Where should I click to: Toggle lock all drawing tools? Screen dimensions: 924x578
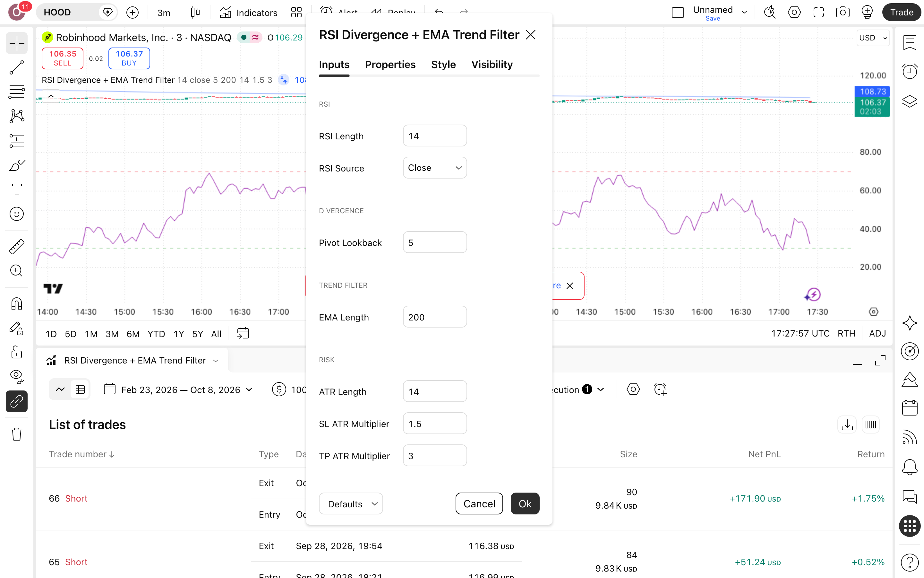[x=17, y=352]
